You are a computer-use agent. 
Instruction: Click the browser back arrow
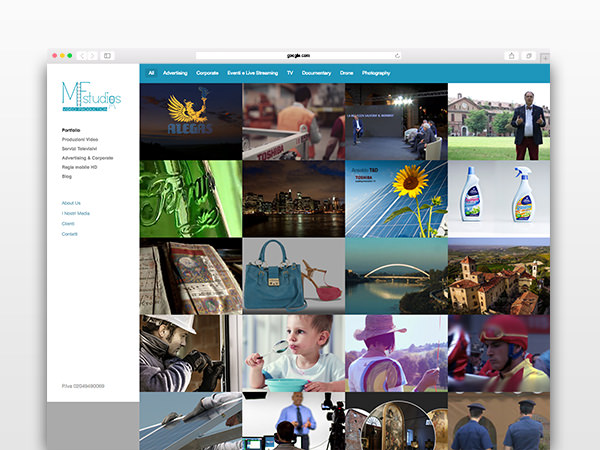click(82, 56)
